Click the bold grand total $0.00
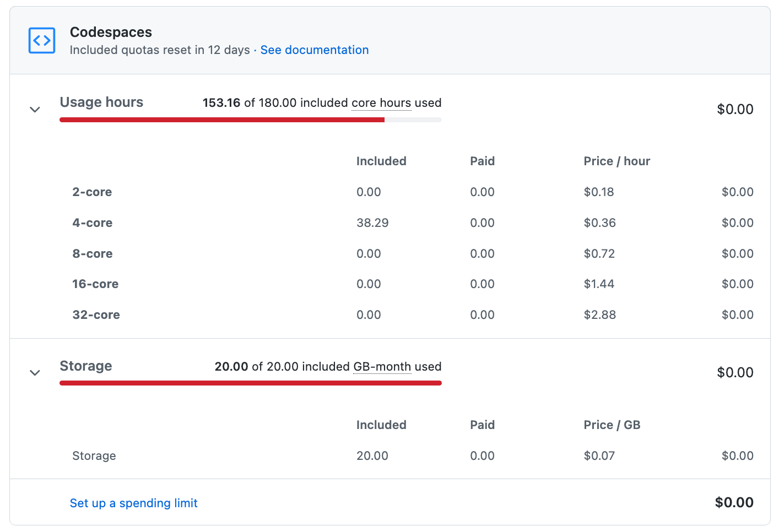 click(734, 502)
